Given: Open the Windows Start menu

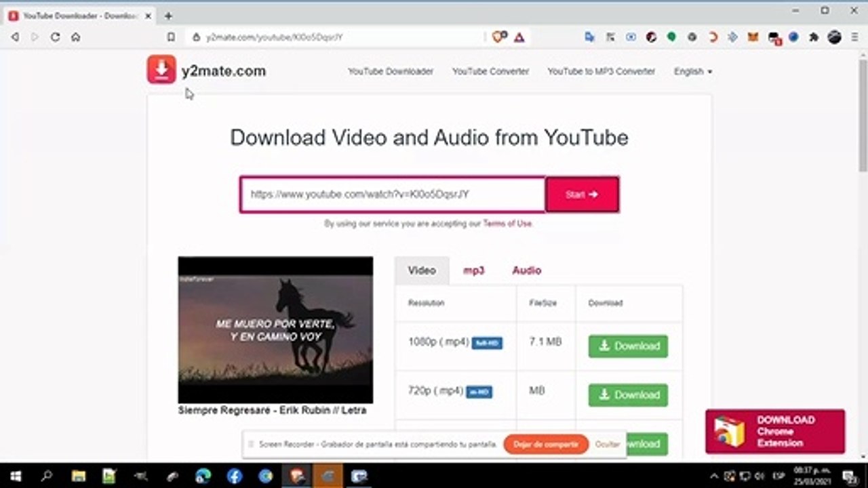Looking at the screenshot, I should [15, 476].
